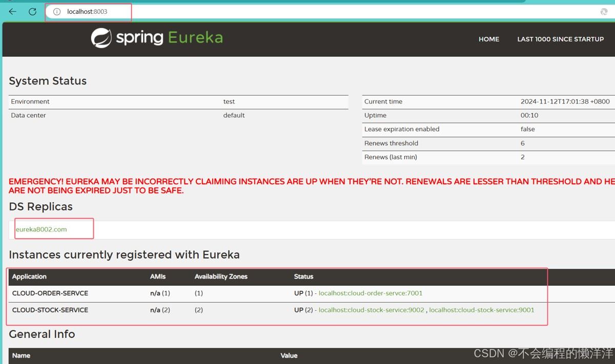Viewport: 615px width, 364px height.
Task: Select n/a (2) AMIs cell of stock service
Action: point(160,310)
